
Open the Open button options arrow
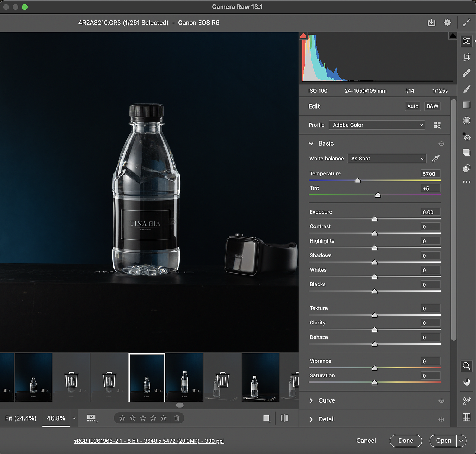pyautogui.click(x=461, y=441)
